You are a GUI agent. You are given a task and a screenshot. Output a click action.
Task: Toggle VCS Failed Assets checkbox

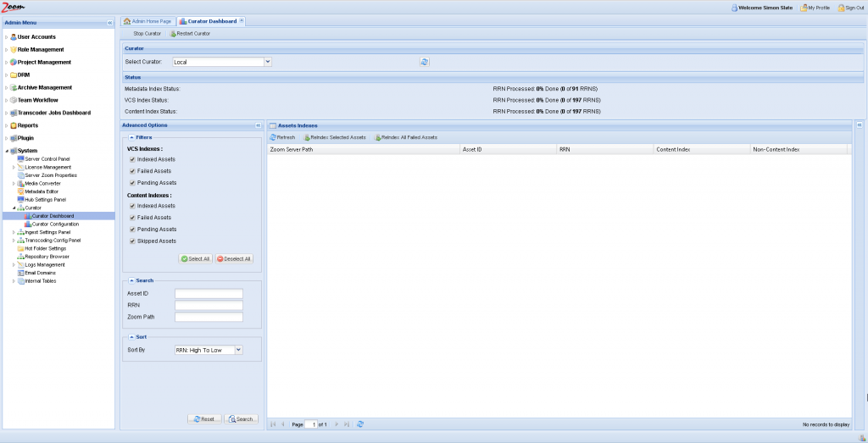tap(132, 171)
